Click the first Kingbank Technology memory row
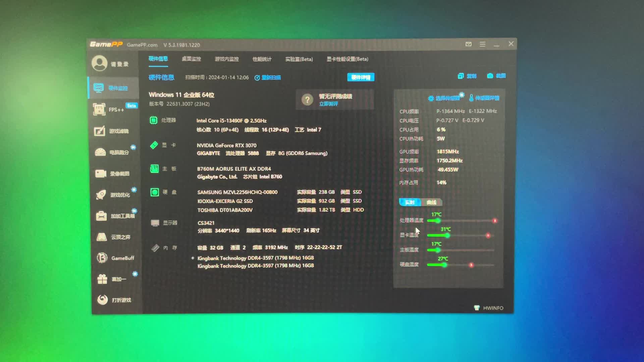Screen dimensions: 644x362 point(256,258)
